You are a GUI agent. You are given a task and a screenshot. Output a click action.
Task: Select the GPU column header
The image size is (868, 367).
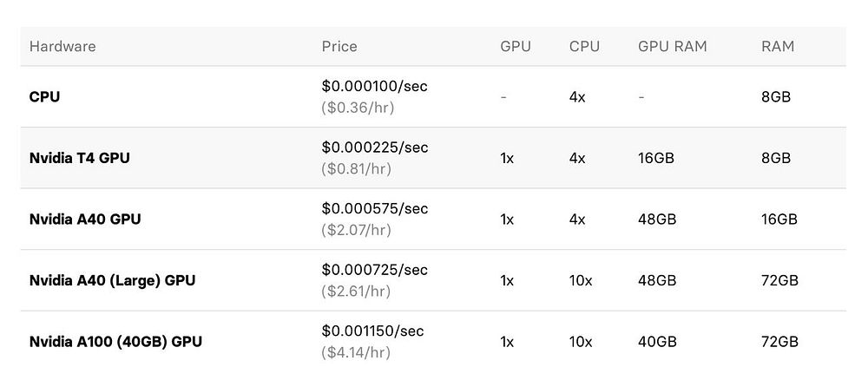[x=516, y=46]
